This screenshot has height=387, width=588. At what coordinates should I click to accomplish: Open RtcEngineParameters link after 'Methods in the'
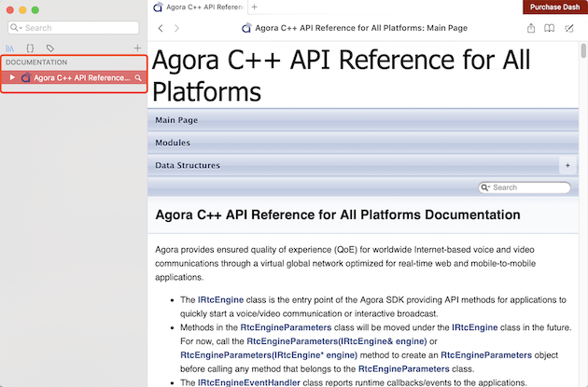pos(286,327)
